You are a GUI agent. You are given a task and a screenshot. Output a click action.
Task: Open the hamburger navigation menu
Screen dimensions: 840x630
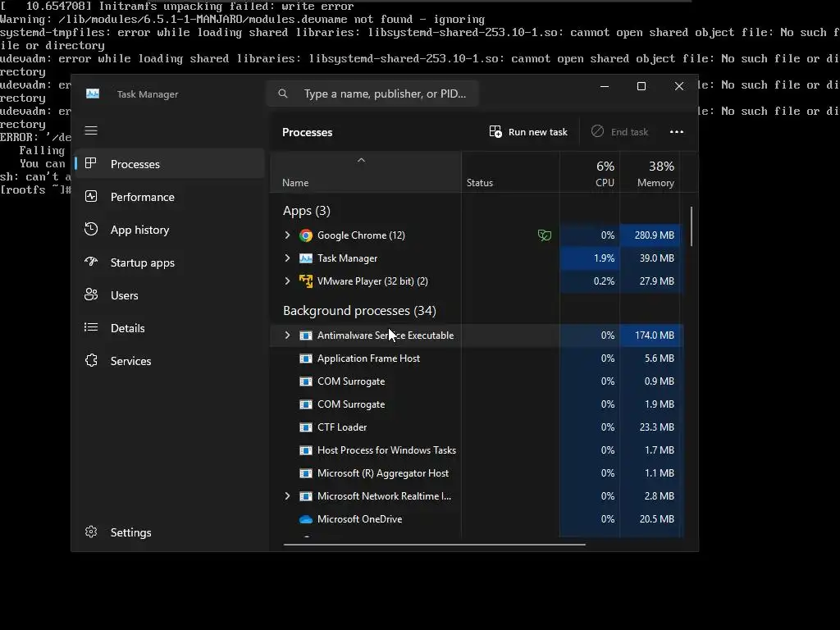point(91,130)
